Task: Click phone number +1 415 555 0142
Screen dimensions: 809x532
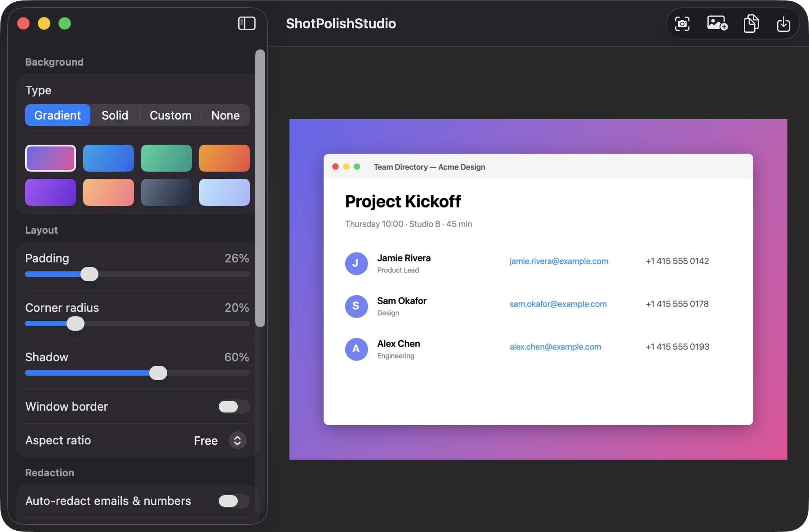Action: click(677, 261)
